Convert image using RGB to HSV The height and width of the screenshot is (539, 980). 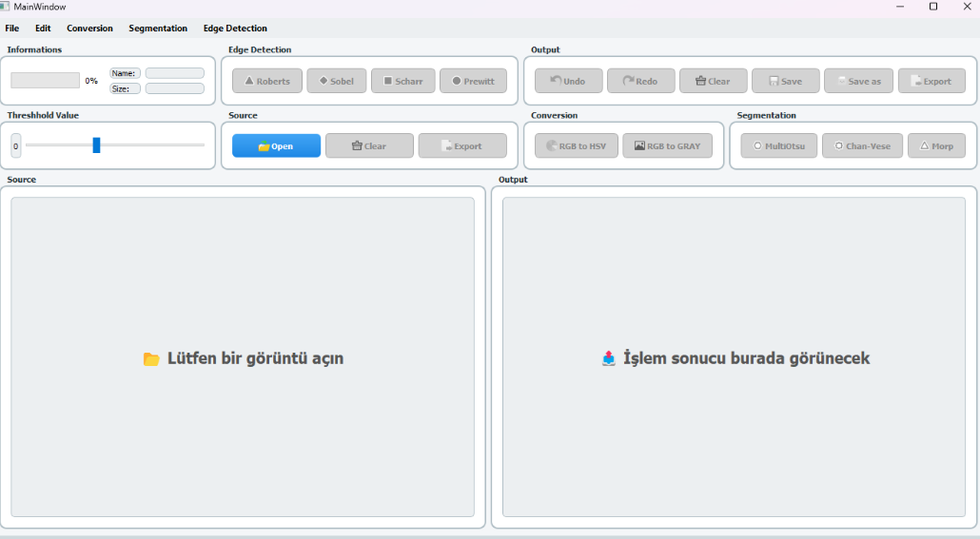pyautogui.click(x=576, y=146)
